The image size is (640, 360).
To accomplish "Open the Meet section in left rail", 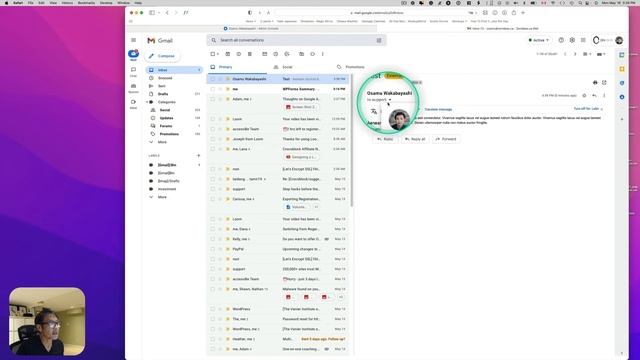I will pyautogui.click(x=133, y=104).
